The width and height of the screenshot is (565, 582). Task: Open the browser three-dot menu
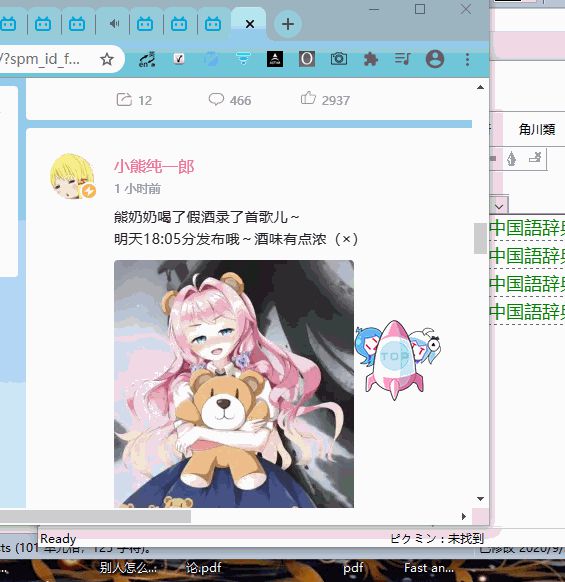point(467,59)
